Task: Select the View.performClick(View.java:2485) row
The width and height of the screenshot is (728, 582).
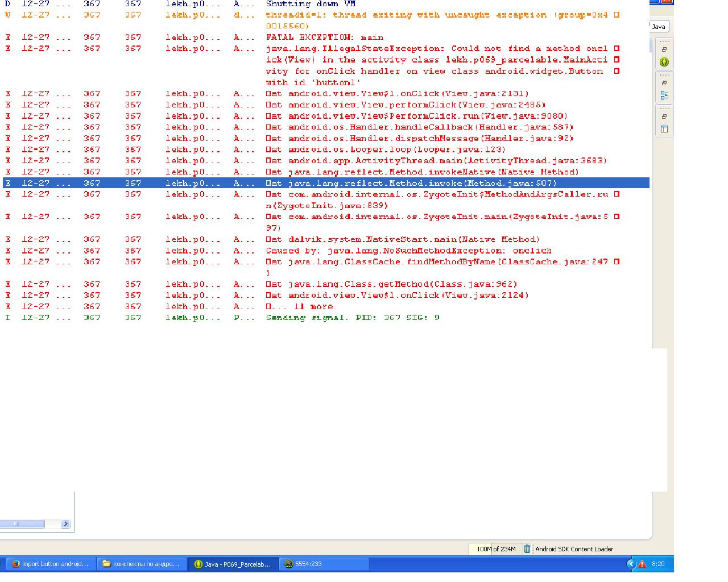Action: tap(326, 105)
